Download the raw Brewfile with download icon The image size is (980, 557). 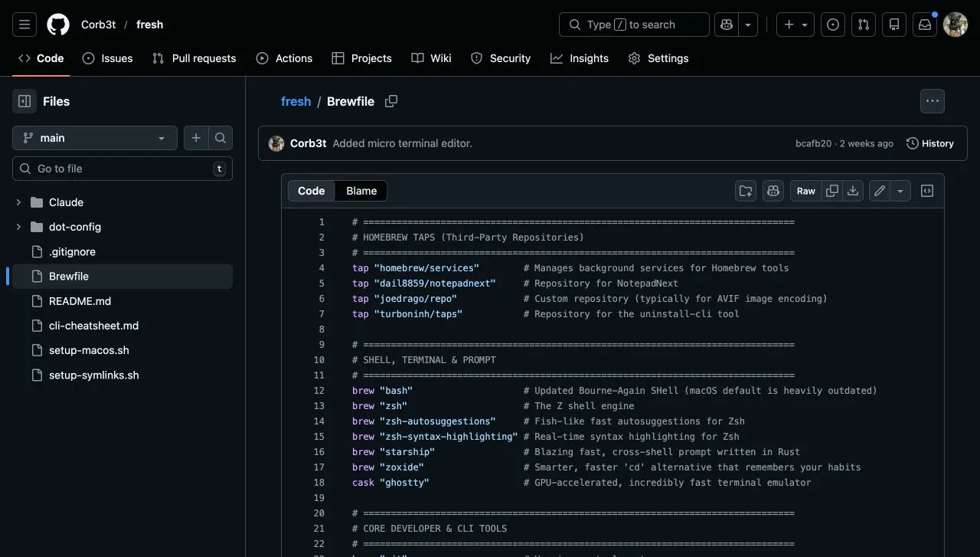coord(853,191)
